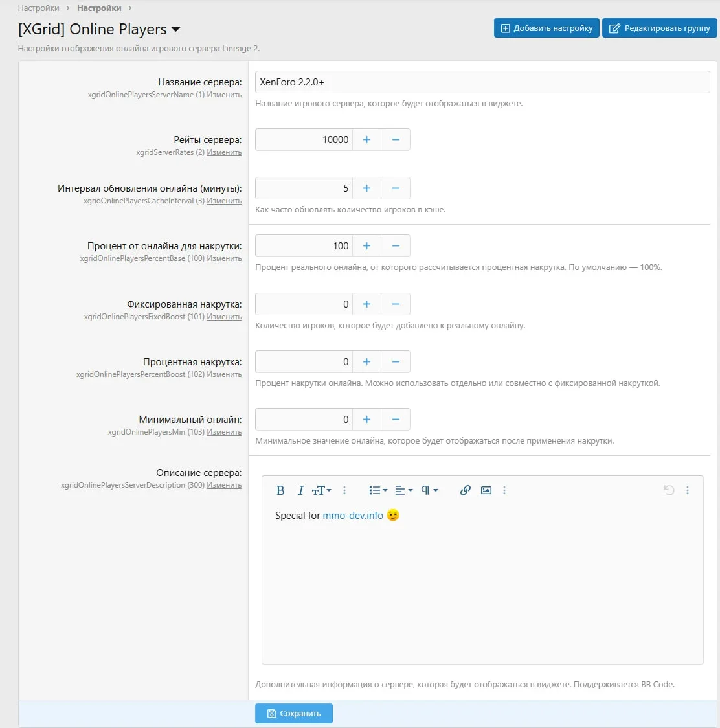Click Изменить link for xgridOnlinePlayersCacheInterval
Screen dimensions: 720x728
(x=224, y=201)
